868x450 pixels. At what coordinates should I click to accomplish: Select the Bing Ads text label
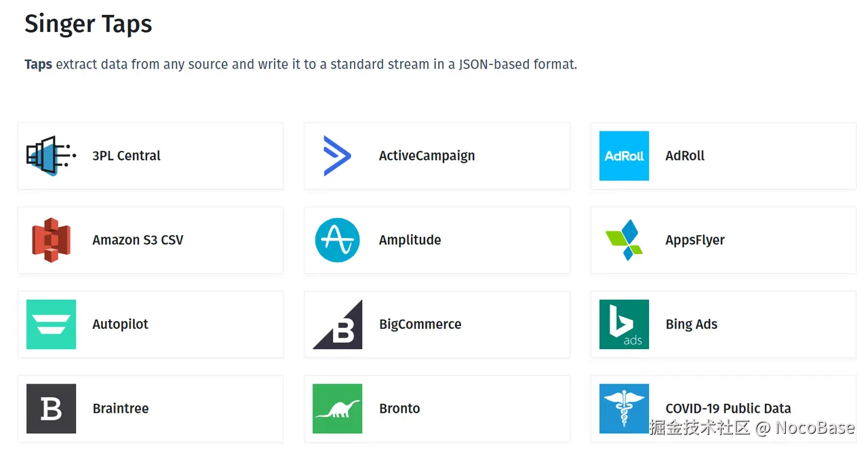691,325
